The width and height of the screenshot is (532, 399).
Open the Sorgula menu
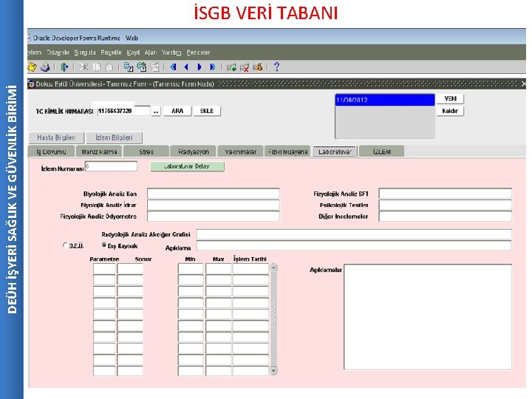[x=85, y=52]
